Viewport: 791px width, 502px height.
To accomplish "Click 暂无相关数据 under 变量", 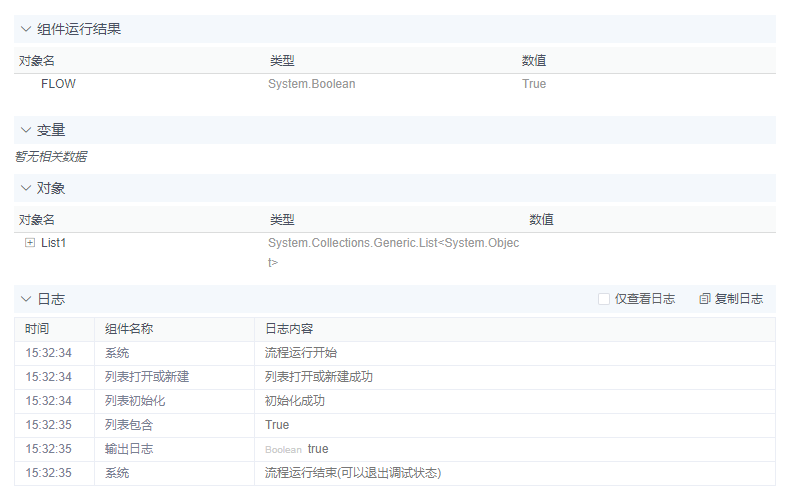I will pyautogui.click(x=51, y=157).
